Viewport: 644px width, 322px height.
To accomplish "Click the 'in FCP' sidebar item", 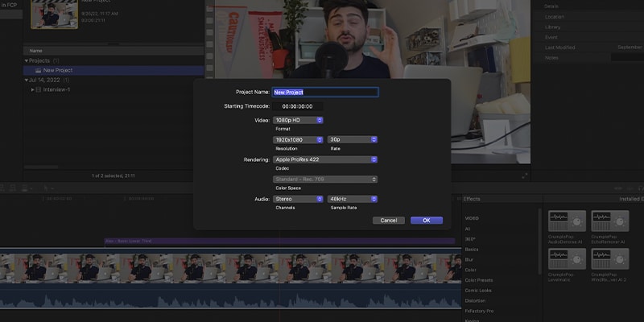I will coord(9,6).
